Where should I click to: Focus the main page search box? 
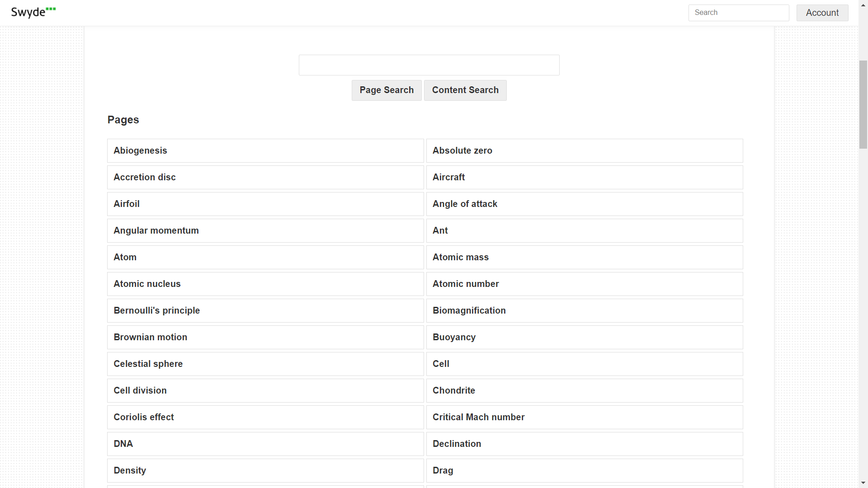pyautogui.click(x=429, y=65)
